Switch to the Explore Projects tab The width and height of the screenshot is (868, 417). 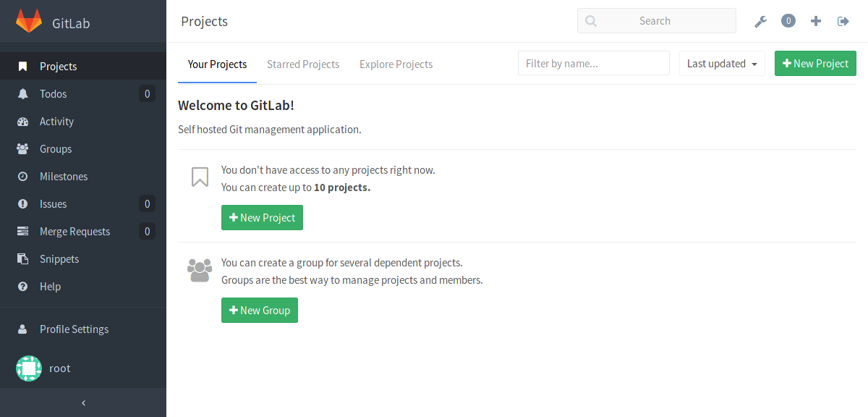396,64
